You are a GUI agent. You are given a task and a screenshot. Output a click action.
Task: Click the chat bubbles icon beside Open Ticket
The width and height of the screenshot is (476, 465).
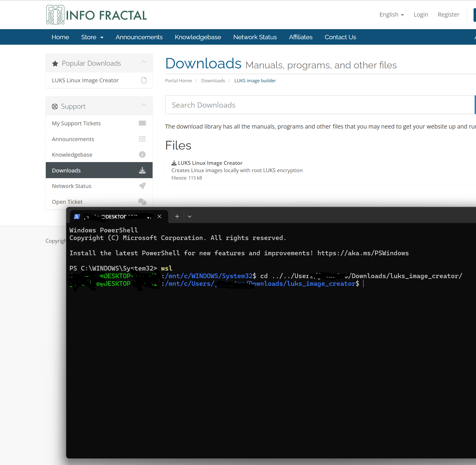click(142, 202)
